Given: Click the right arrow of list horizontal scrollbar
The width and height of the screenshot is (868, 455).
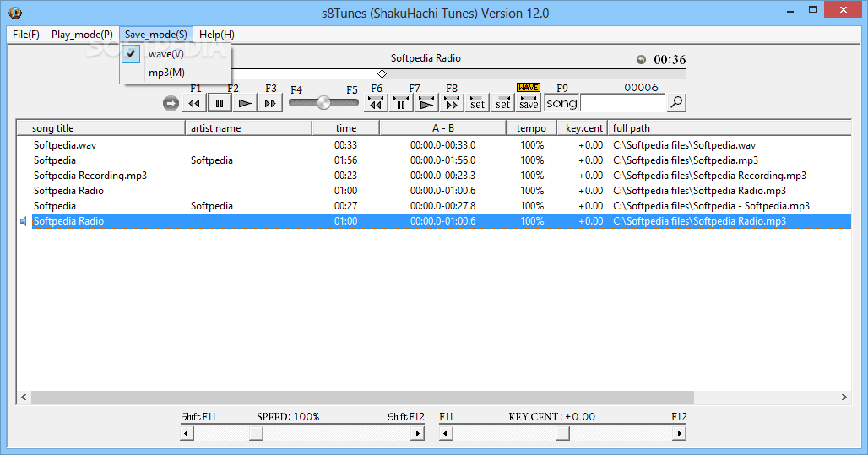Looking at the screenshot, I should [x=844, y=397].
